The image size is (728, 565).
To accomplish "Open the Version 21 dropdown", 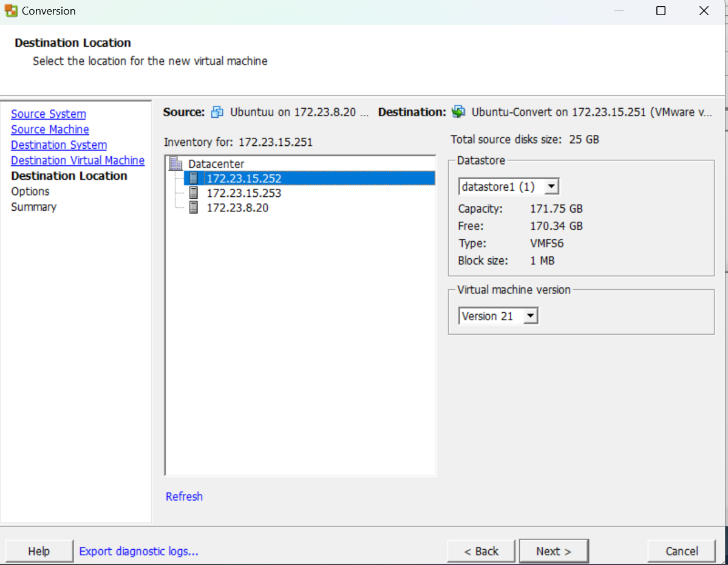I will click(x=530, y=316).
